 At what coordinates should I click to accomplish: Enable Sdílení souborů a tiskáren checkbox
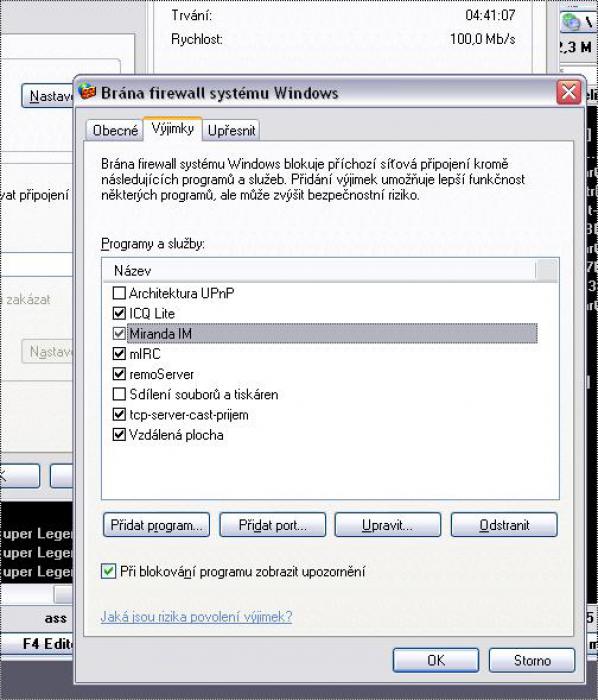tap(119, 394)
